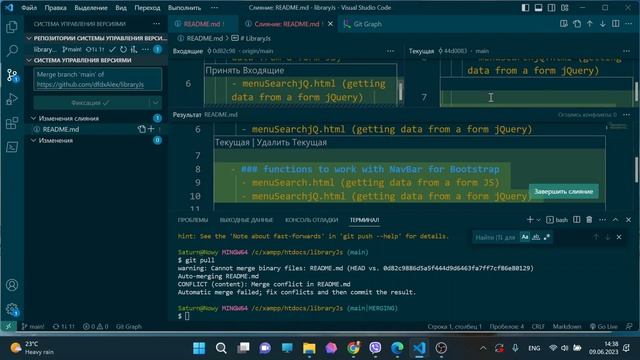
Task: Close the terminal panel
Action: tap(628, 220)
